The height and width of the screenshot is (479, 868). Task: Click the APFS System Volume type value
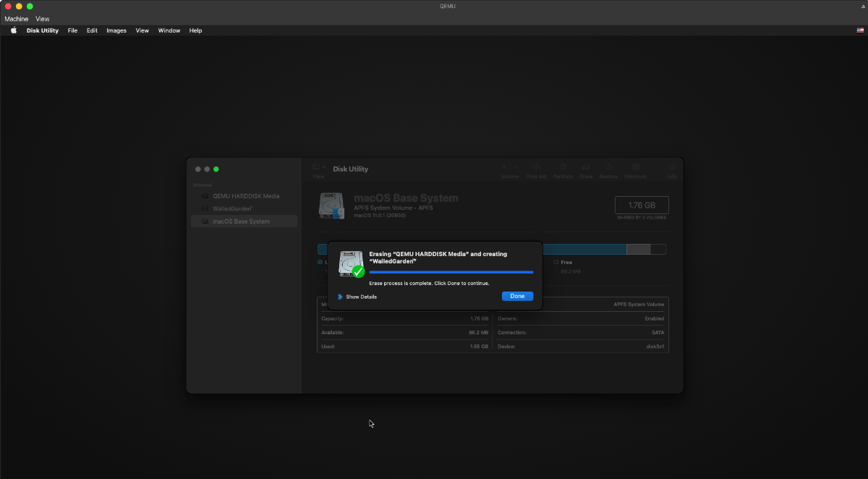pos(639,305)
